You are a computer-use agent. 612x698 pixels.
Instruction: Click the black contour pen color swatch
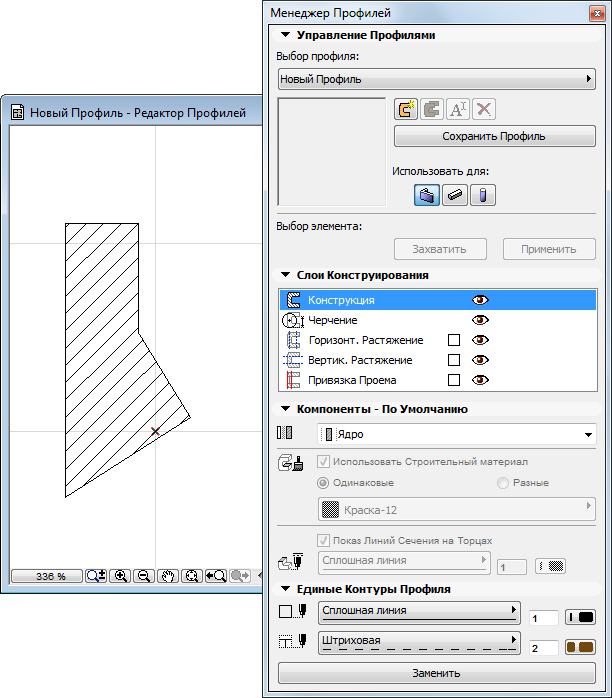(x=580, y=618)
